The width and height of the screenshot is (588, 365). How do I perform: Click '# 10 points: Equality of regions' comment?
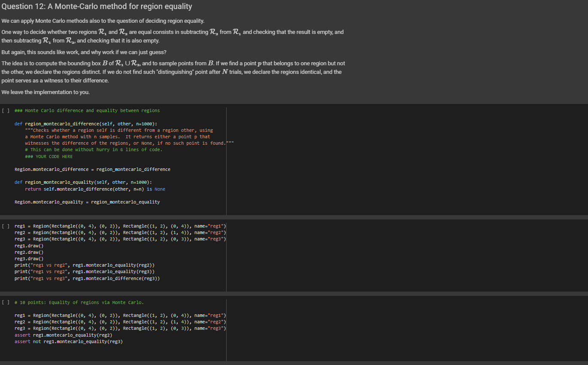click(79, 302)
